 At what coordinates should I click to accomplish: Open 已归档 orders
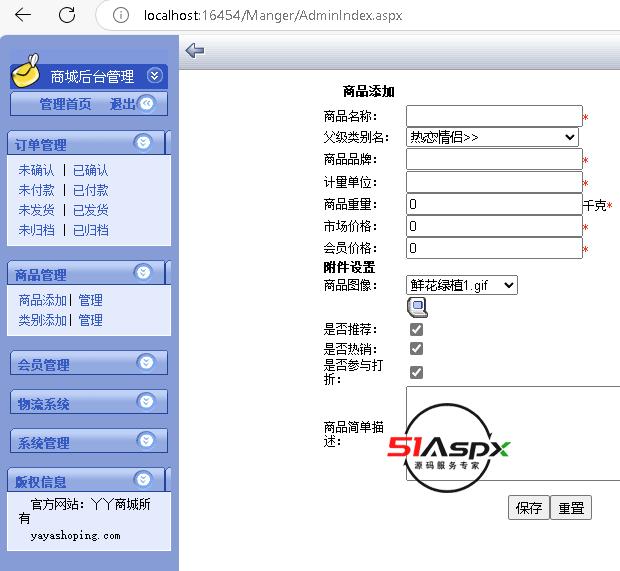click(x=91, y=230)
